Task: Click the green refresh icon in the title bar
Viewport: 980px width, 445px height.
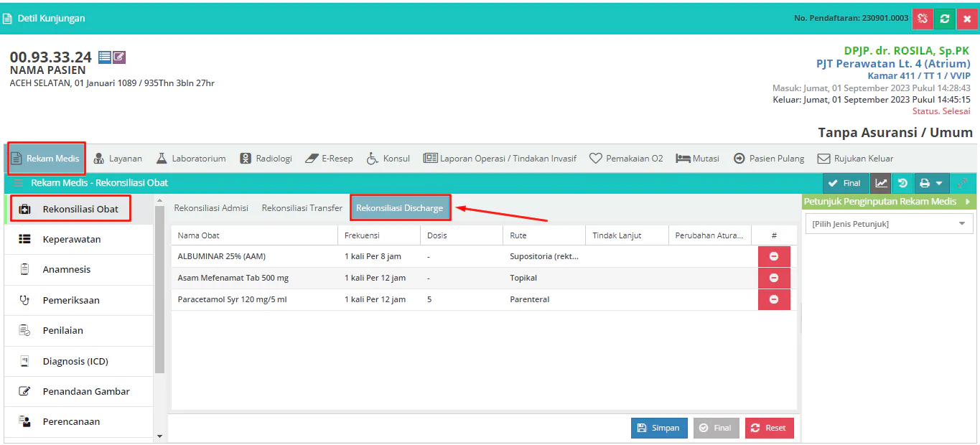Action: (x=945, y=19)
